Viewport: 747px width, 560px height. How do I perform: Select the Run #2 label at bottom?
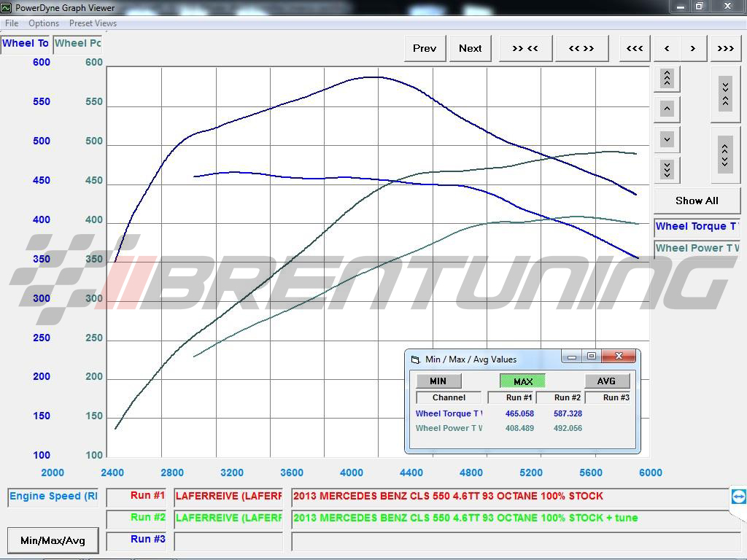pos(136,518)
